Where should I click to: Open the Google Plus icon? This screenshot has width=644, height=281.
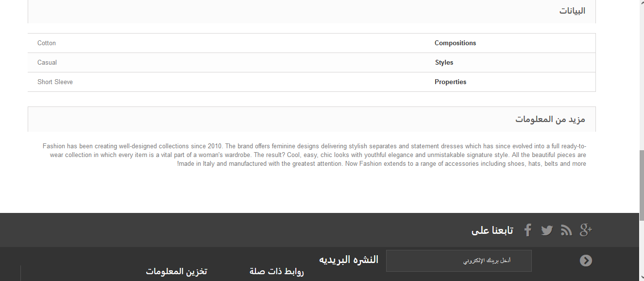[586, 230]
